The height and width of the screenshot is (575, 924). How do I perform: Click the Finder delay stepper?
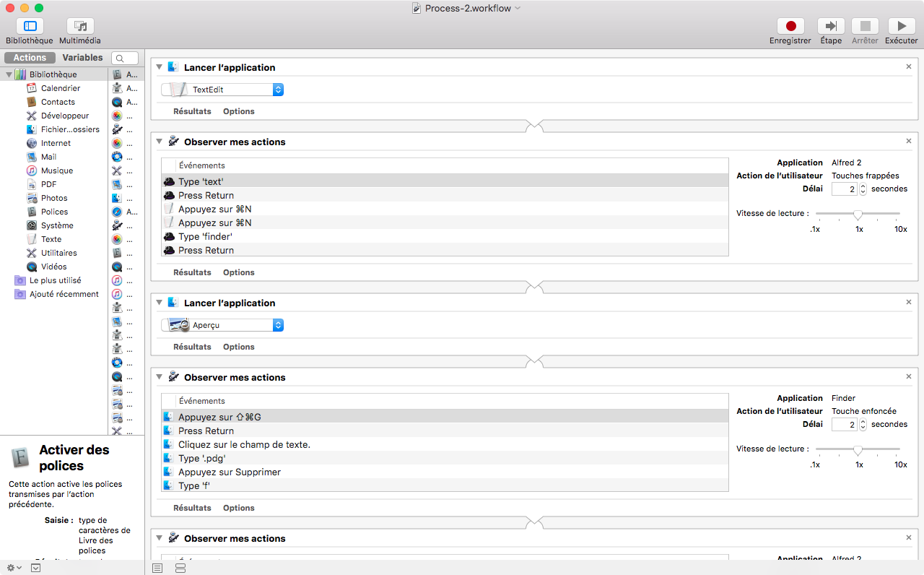[863, 425]
